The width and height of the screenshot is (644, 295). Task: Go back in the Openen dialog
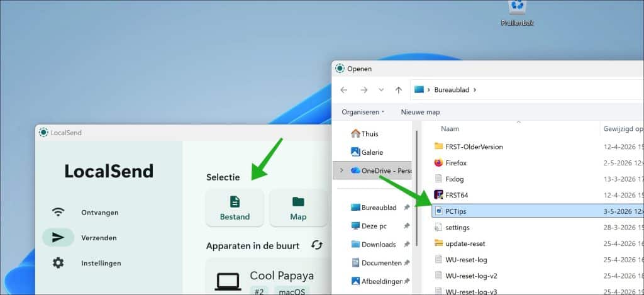(x=344, y=90)
